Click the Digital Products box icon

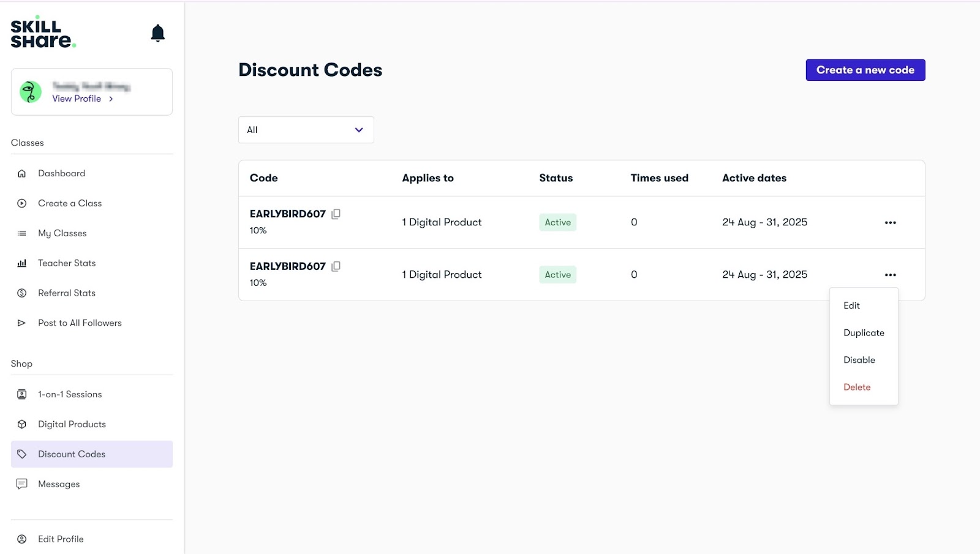(22, 424)
